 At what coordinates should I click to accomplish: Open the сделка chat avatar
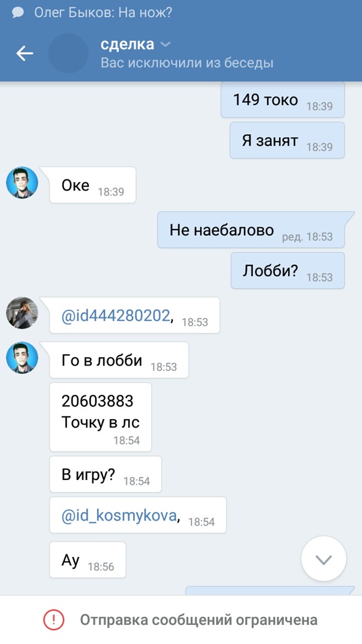tap(68, 54)
